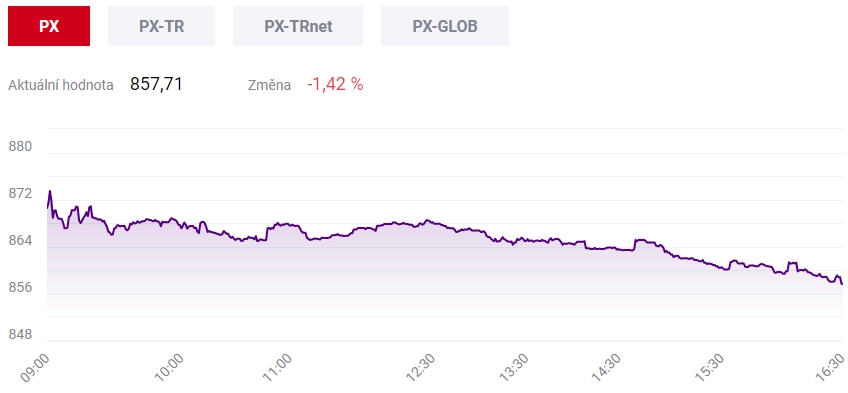Open the PX-TRnet tab
Screen dimensions: 848x393
point(298,26)
